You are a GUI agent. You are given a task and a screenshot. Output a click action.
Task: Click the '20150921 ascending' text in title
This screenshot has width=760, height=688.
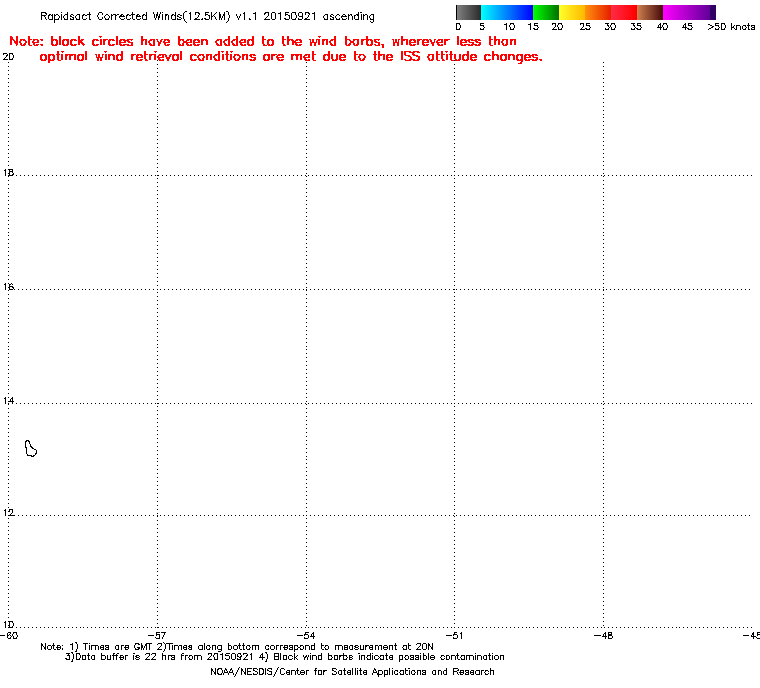click(x=319, y=16)
